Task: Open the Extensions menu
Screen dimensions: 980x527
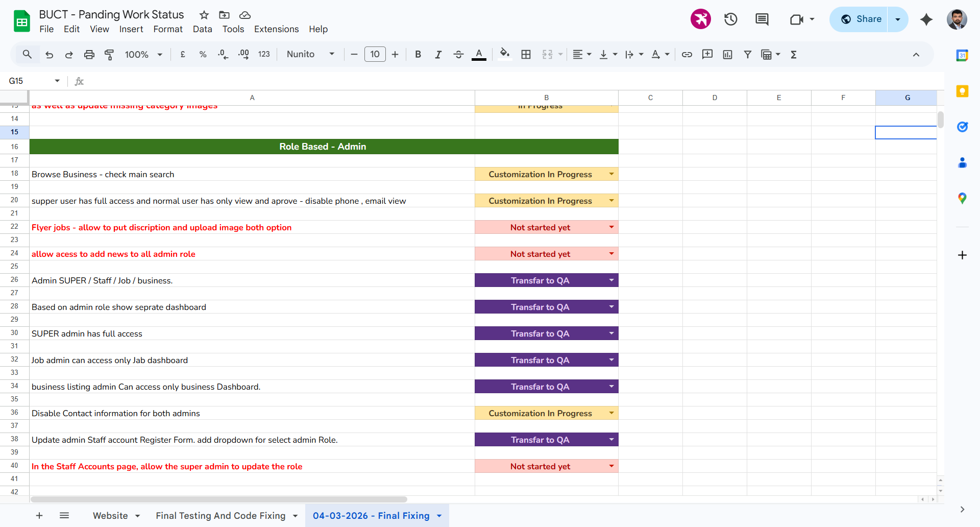Action: [x=276, y=29]
